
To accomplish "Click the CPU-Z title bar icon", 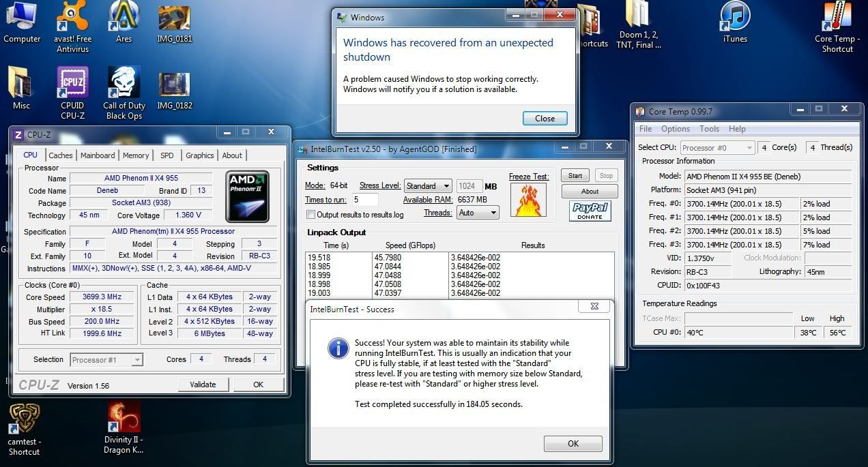I will (18, 134).
